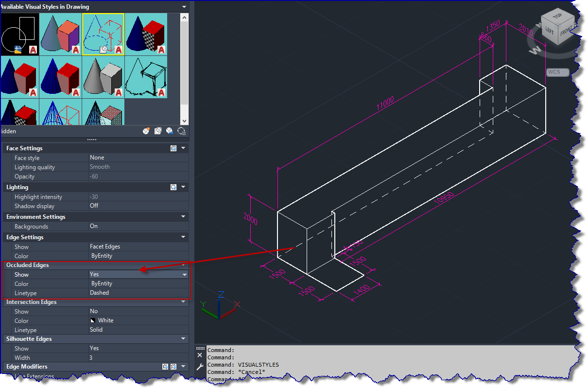Collapse the Edge Settings section

(183, 237)
